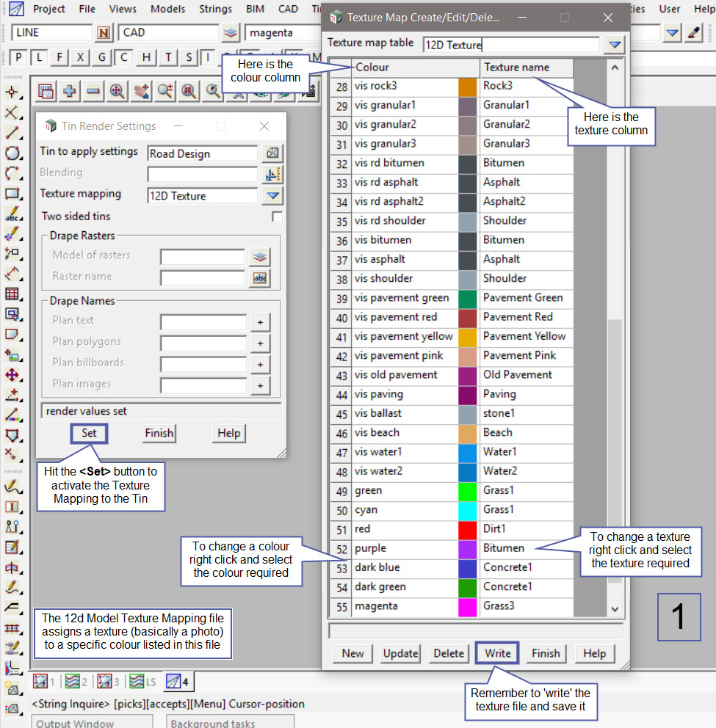Click the eyedropper colour pick icon
This screenshot has width=716, height=728.
coord(693,32)
